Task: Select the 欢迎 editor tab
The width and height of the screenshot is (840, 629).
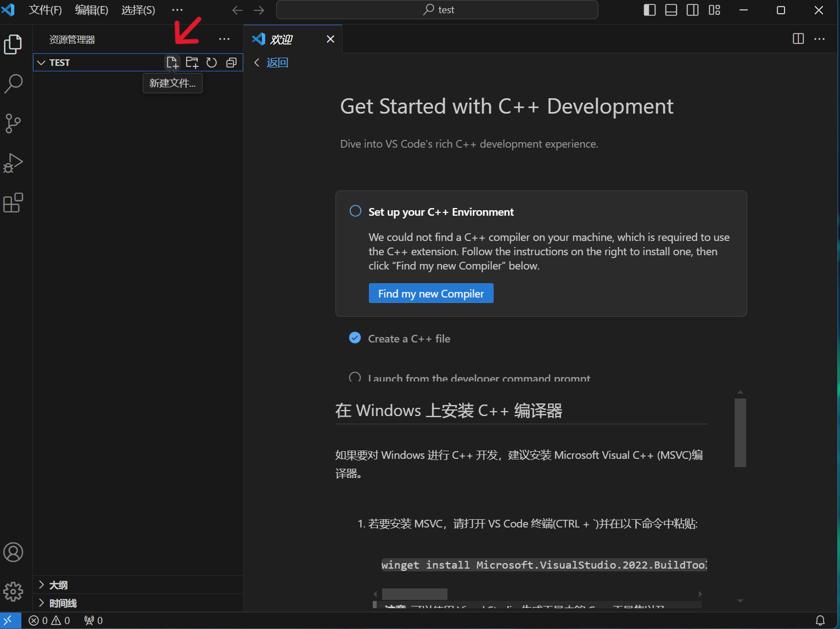Action: [293, 39]
